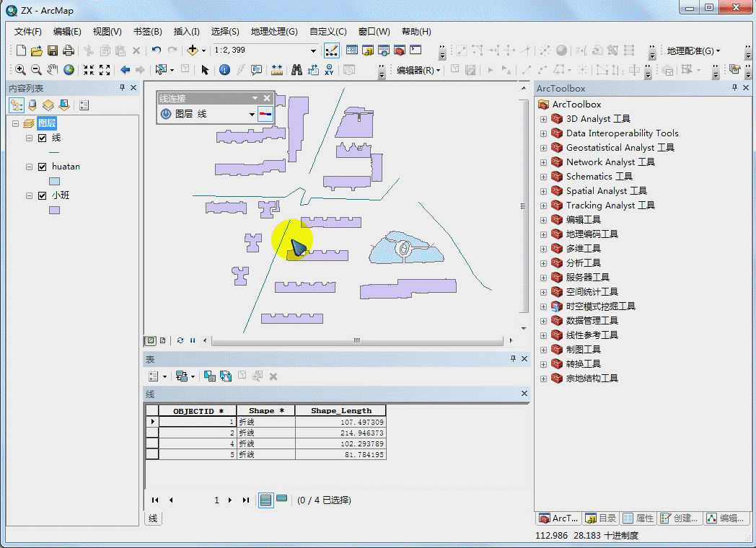756x548 pixels.
Task: List by drawing order in contents
Action: coord(17,105)
